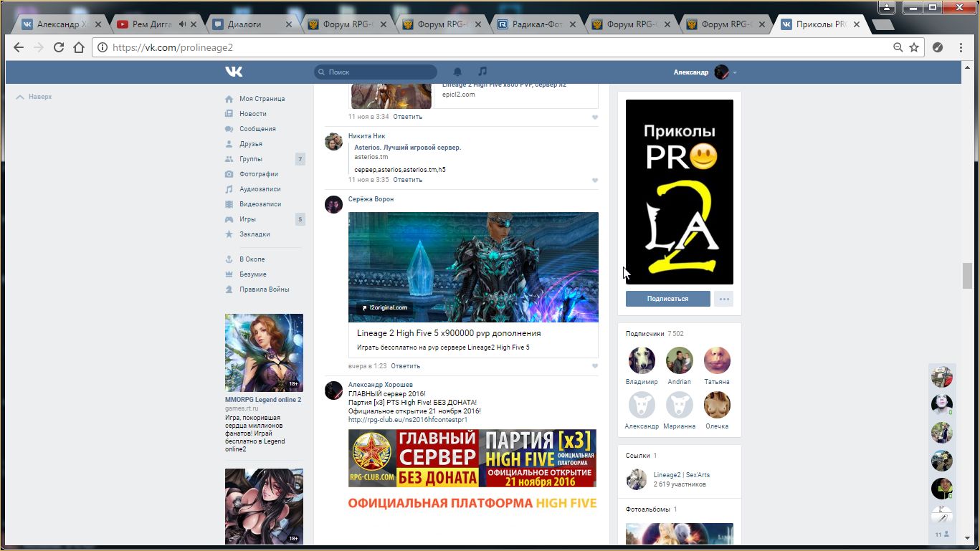
Task: Click the Моя Страница home icon
Action: tap(229, 99)
